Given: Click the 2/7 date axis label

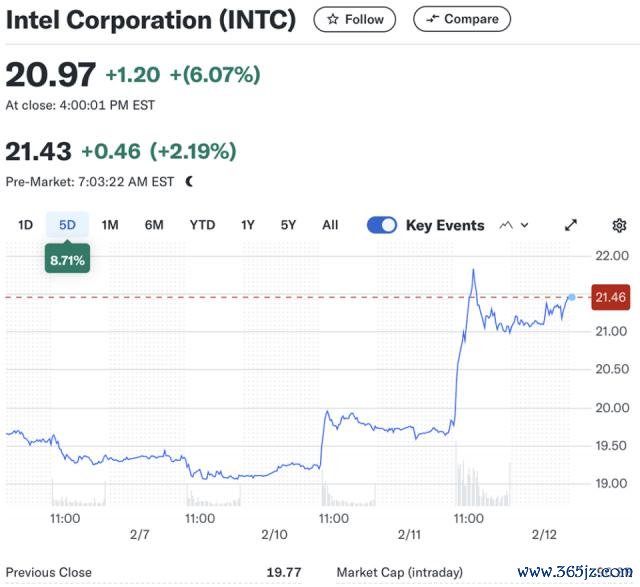Looking at the screenshot, I should click(140, 534).
